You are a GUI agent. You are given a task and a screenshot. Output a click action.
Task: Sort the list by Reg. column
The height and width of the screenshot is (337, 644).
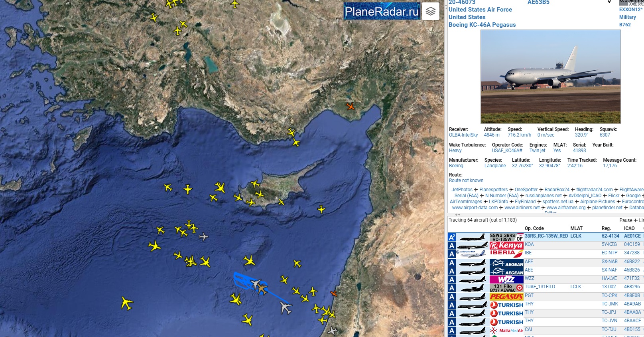[606, 228]
